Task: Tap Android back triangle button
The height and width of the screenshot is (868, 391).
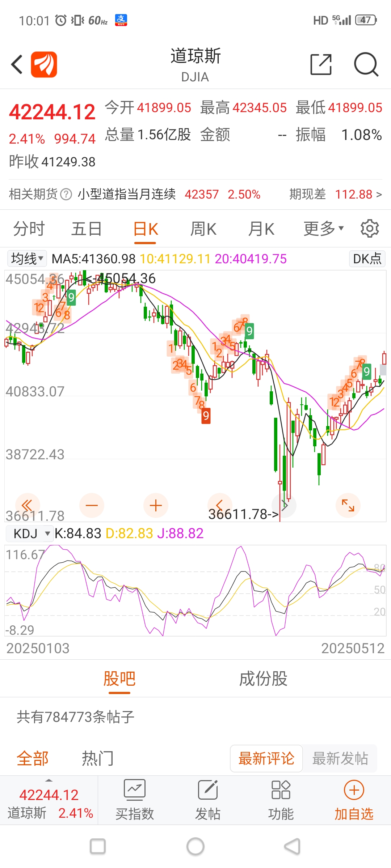Action: tap(293, 846)
